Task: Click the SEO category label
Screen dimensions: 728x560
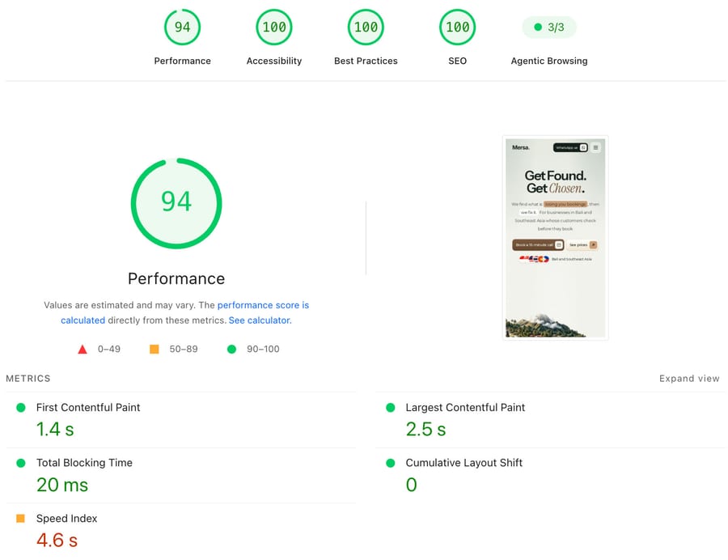Action: pyautogui.click(x=457, y=61)
